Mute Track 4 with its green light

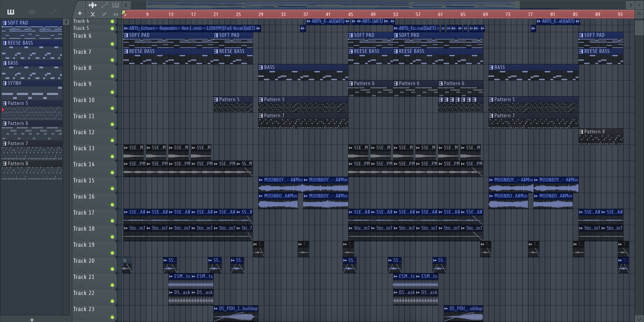(x=112, y=21)
